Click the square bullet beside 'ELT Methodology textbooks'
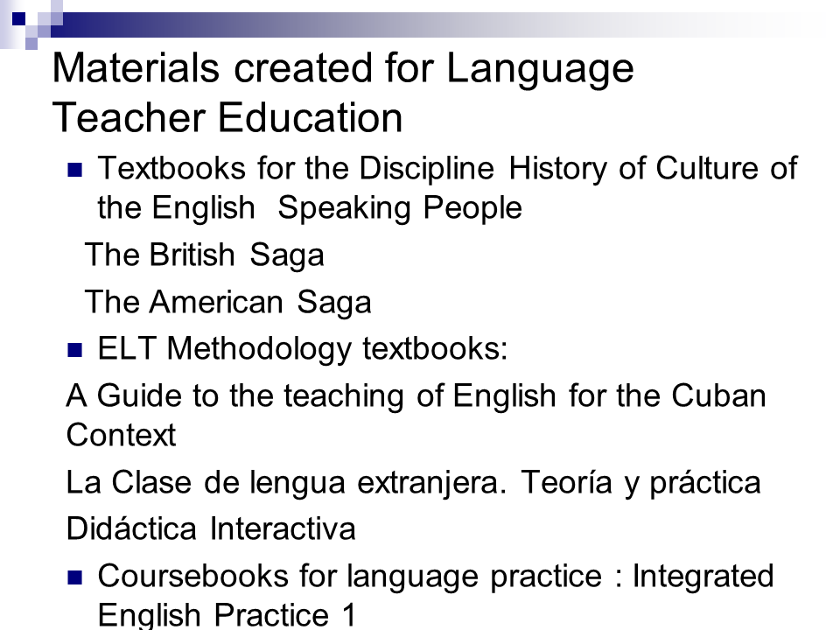The image size is (840, 630). [75, 350]
